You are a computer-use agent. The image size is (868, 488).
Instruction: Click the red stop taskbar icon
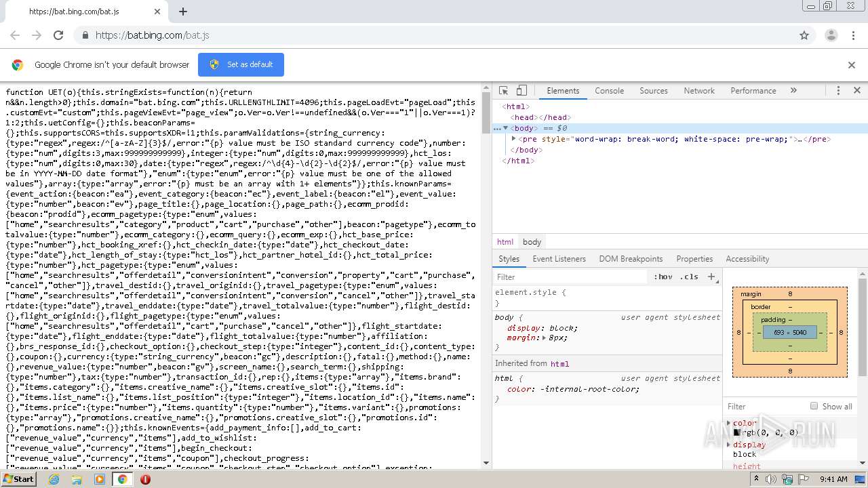click(x=145, y=479)
